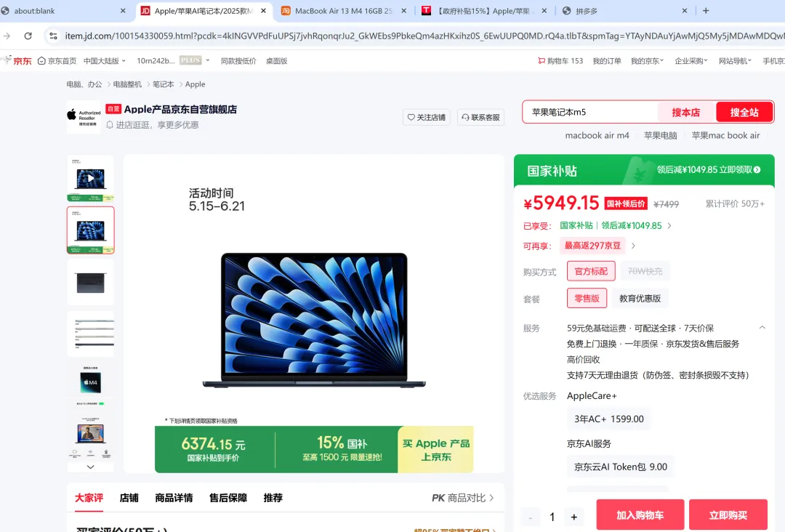Click 立即领取 arrow in 国家补贴 banner

pyautogui.click(x=740, y=169)
